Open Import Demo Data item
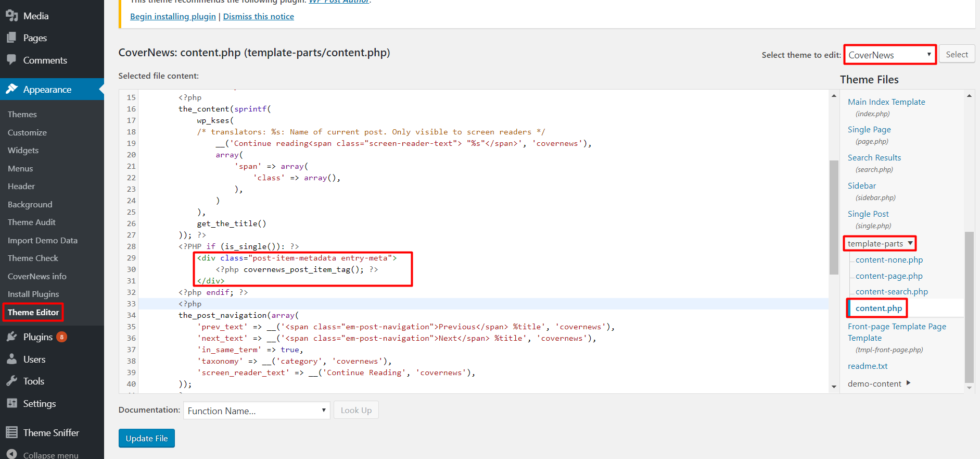Viewport: 980px width, 459px height. (x=43, y=240)
